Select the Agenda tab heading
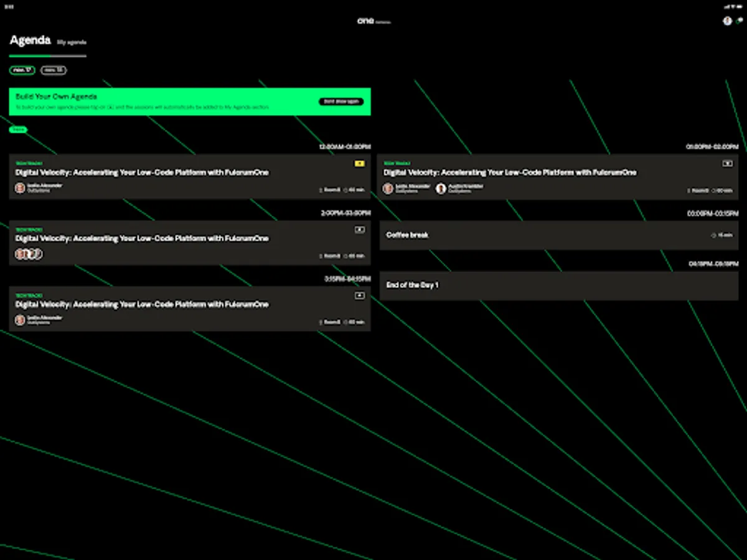747x560 pixels. tap(29, 40)
